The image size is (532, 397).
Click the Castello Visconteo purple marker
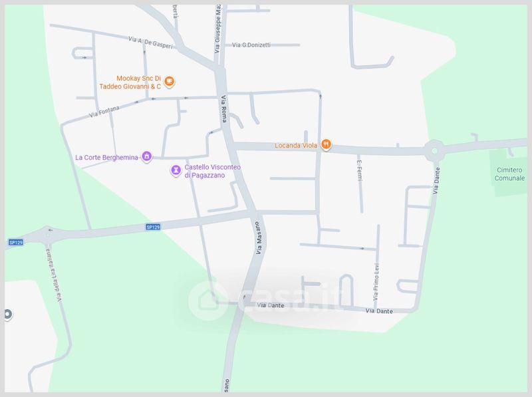pos(176,170)
